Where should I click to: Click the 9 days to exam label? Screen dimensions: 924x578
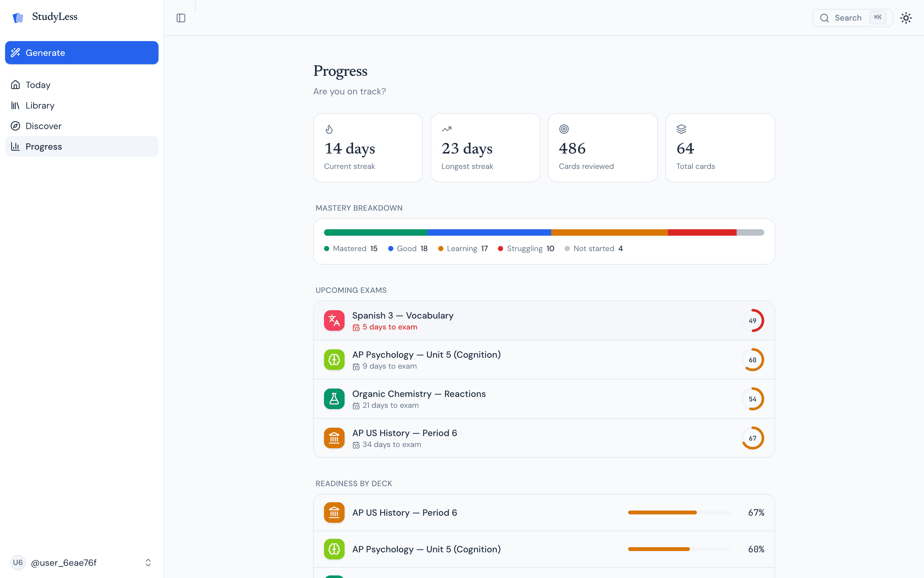(x=389, y=366)
